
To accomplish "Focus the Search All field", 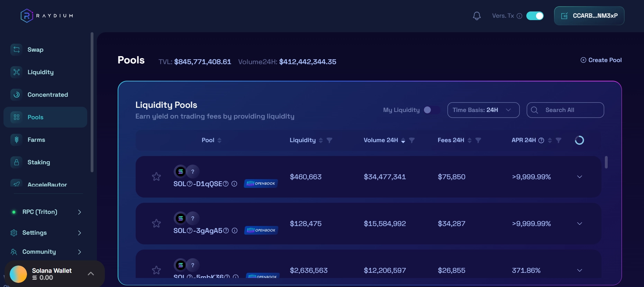I will coord(565,110).
